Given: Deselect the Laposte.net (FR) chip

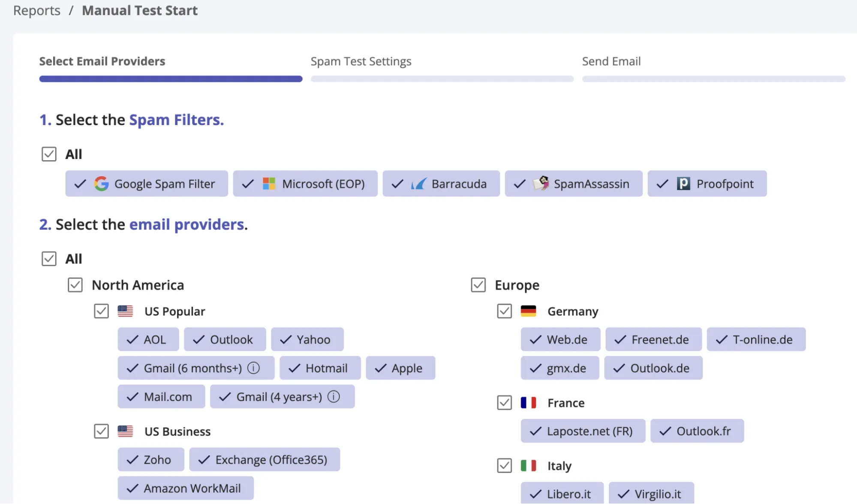Looking at the screenshot, I should (583, 431).
